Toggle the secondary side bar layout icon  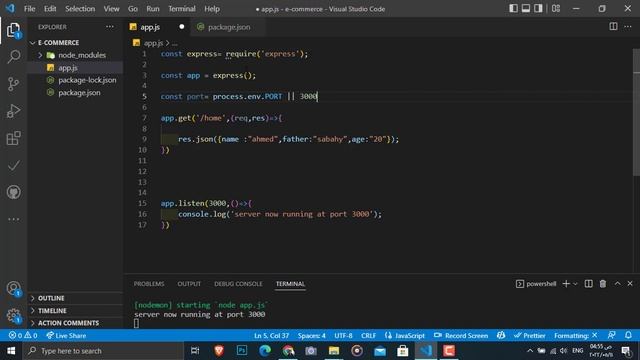(538, 9)
